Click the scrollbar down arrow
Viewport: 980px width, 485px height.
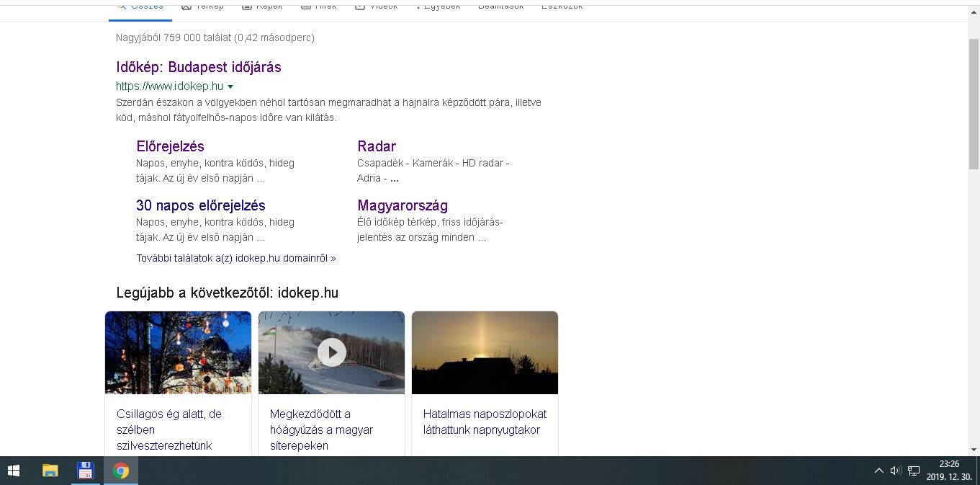974,450
